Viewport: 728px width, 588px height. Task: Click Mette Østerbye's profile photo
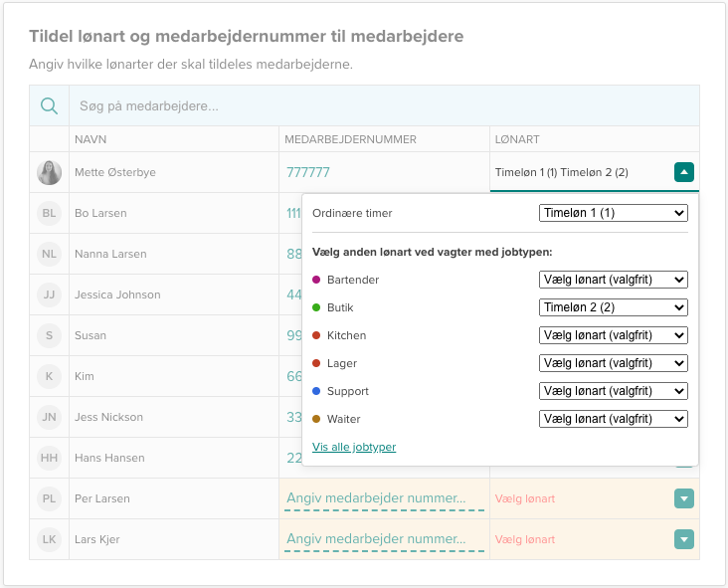tap(49, 173)
